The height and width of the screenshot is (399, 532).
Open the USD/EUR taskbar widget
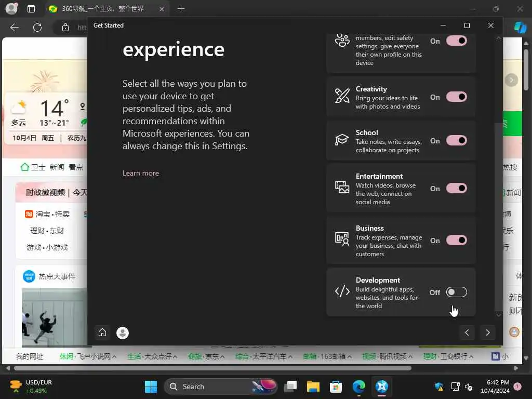coord(31,387)
